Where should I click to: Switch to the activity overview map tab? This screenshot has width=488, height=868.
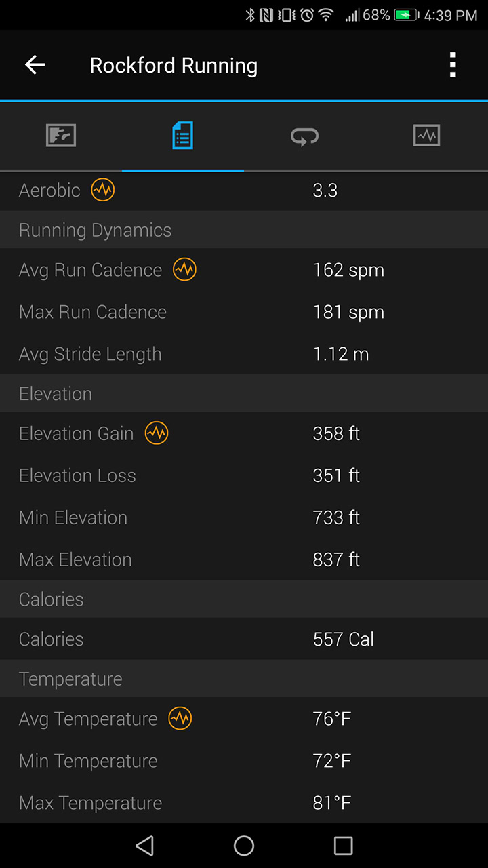tap(61, 136)
